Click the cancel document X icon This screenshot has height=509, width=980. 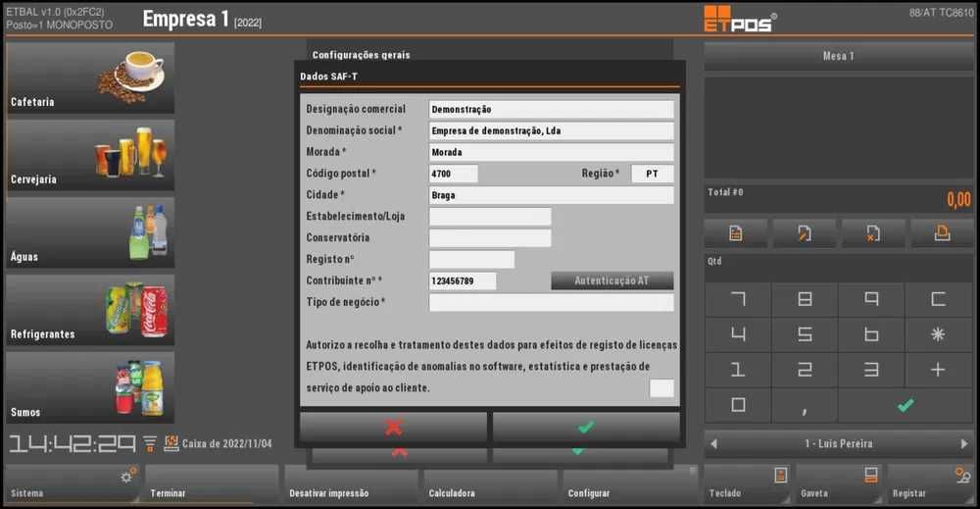point(873,233)
